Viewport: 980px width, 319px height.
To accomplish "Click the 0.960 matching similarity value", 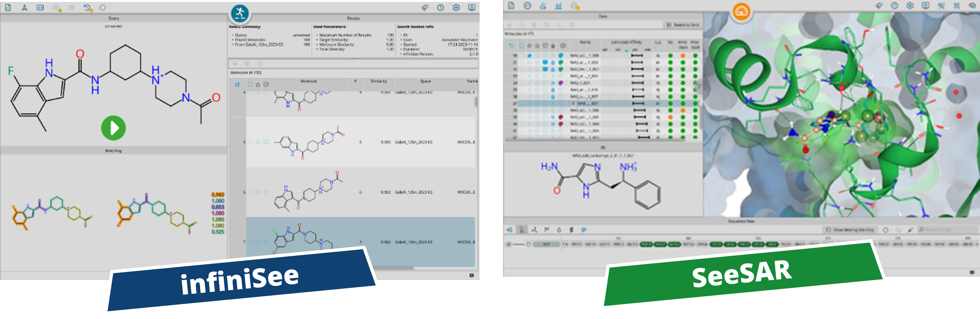I will [x=218, y=195].
